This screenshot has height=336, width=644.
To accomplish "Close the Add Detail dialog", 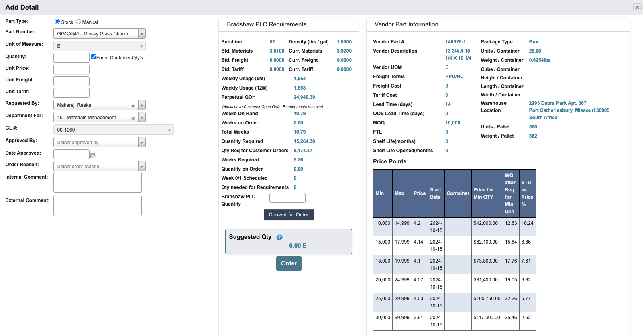I will coord(637,7).
